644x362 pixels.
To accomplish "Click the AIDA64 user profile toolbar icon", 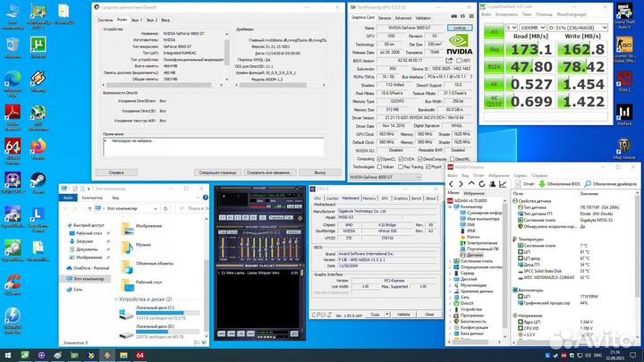I will tap(493, 184).
